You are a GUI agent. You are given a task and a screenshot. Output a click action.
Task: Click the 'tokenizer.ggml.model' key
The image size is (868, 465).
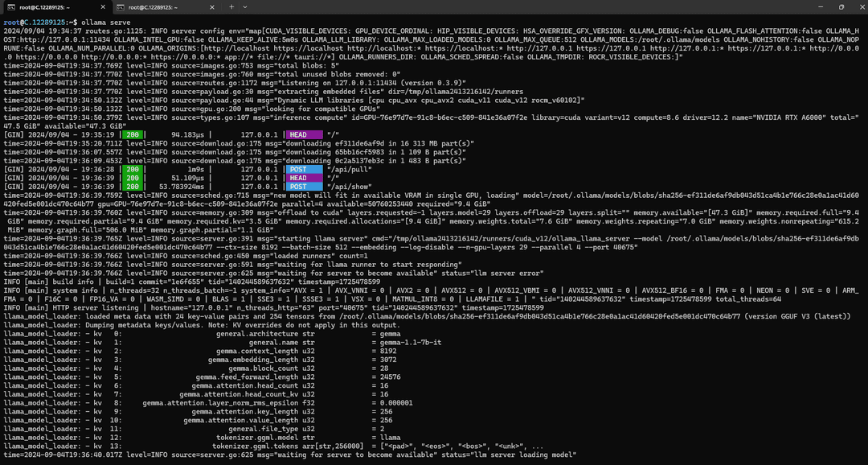[x=257, y=438]
